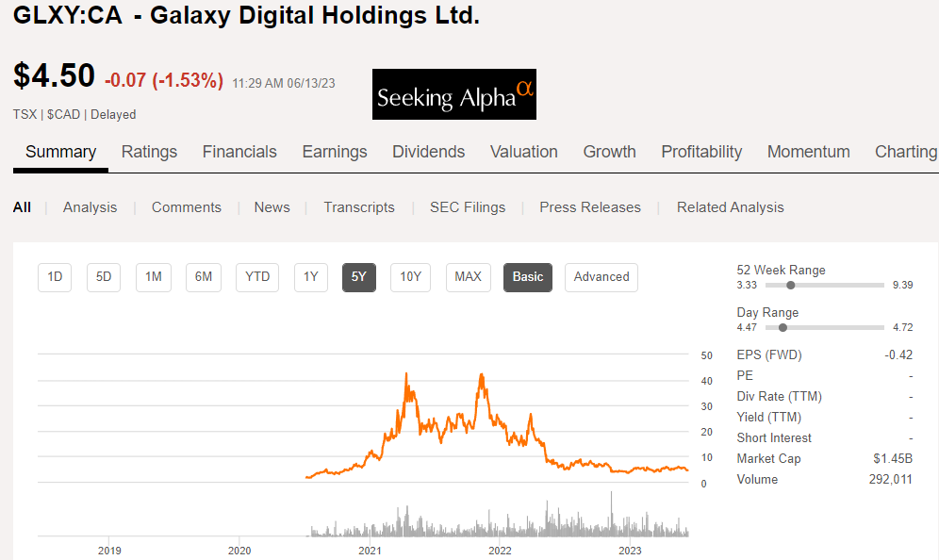Switch to the Advanced chart mode

601,277
